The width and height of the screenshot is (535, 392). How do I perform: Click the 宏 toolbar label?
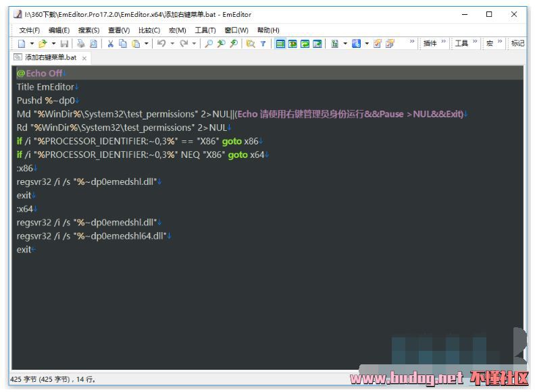[490, 43]
